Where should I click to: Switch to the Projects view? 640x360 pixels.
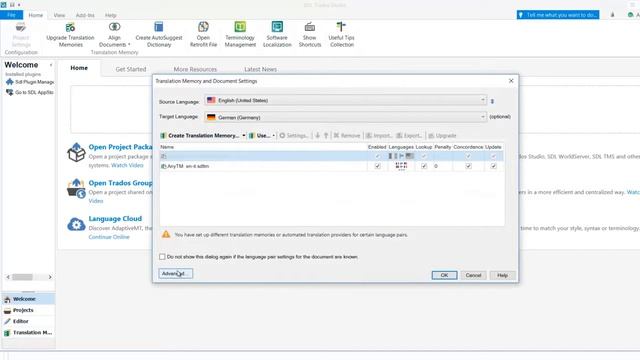(x=28, y=310)
